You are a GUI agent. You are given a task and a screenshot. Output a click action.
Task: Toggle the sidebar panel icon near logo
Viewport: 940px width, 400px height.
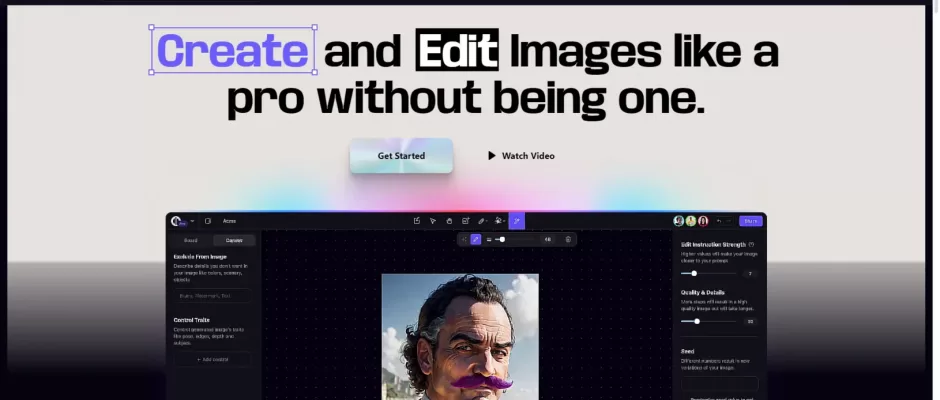[x=208, y=221]
